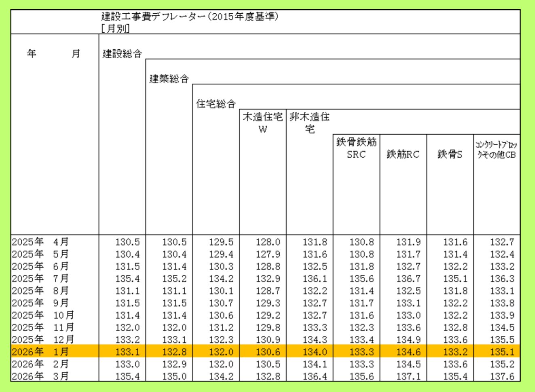
Task: Click 127.9 in the 2025年 5月 row
Action: [268, 254]
